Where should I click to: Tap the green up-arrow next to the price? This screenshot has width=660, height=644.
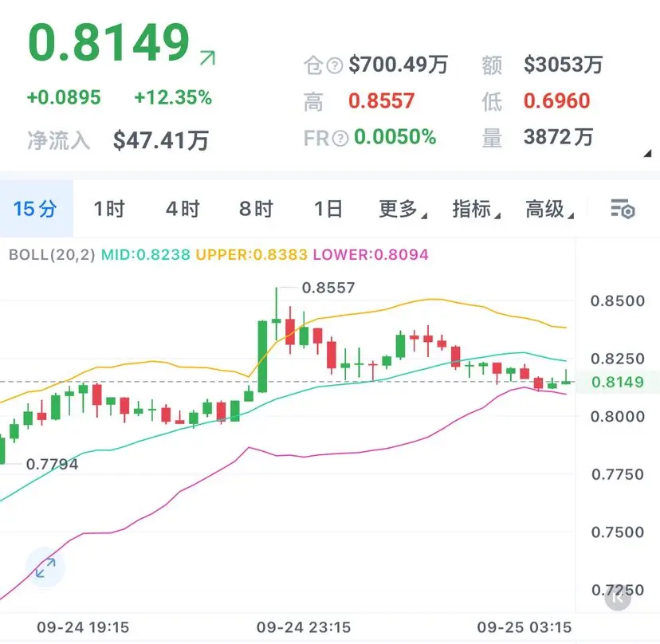pos(207,57)
